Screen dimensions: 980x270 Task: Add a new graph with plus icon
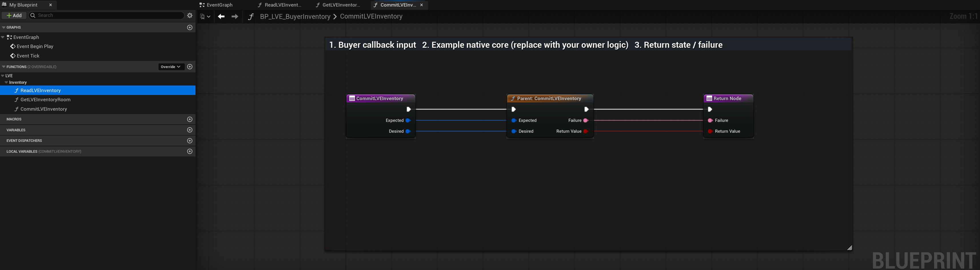click(190, 27)
